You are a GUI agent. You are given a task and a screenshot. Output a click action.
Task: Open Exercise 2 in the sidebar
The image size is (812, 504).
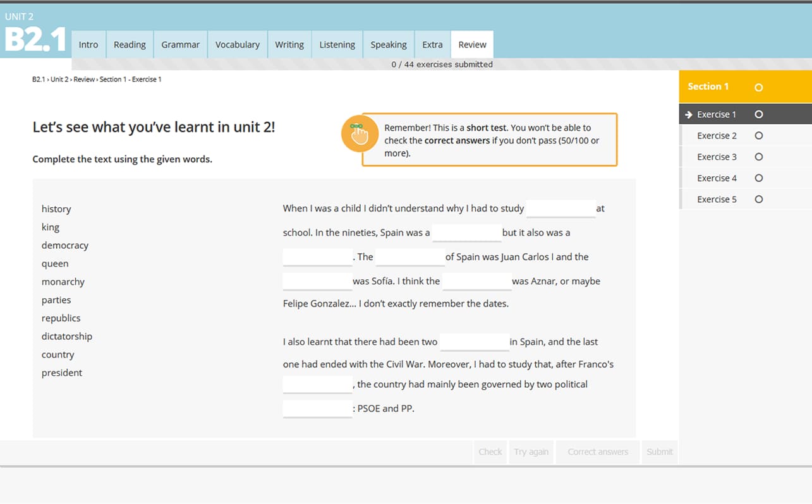tap(745, 136)
